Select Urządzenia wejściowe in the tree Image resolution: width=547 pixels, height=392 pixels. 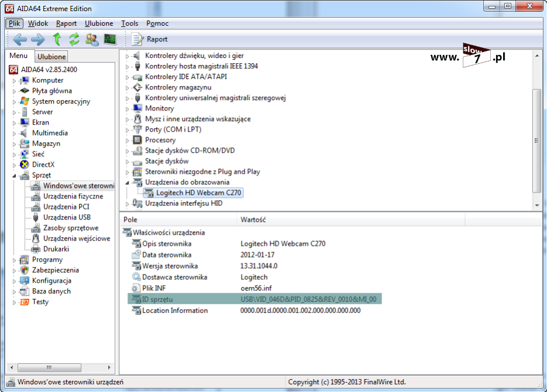point(77,239)
